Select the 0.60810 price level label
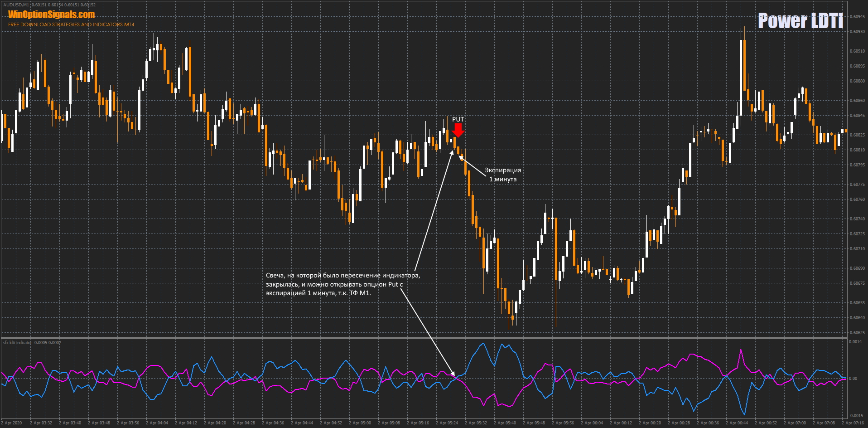The image size is (868, 428). (x=857, y=150)
